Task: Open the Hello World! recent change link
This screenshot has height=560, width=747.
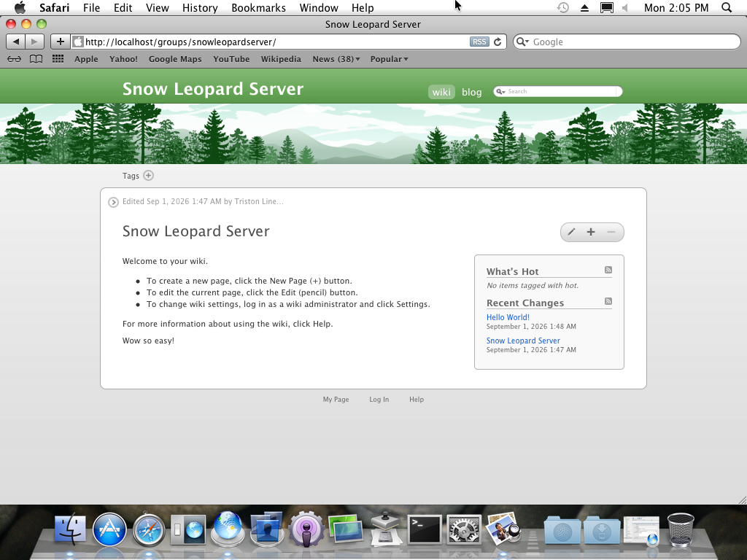Action: point(508,317)
